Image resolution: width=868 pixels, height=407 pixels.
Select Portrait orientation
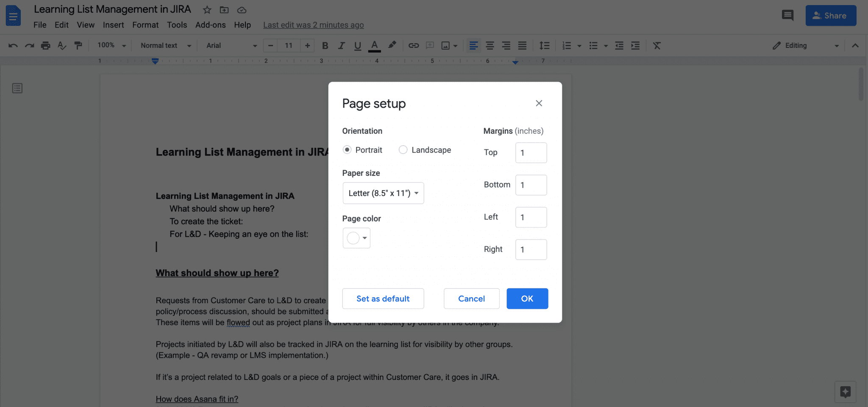click(x=347, y=150)
